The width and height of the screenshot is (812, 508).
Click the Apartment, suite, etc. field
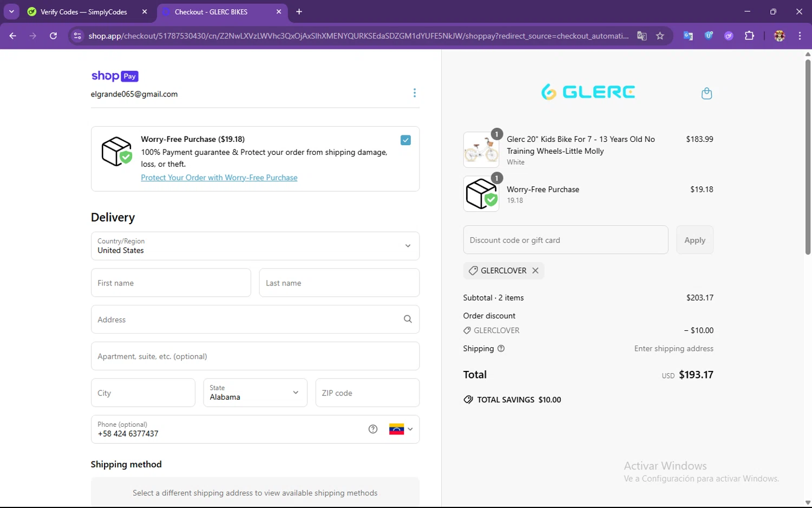[255, 356]
